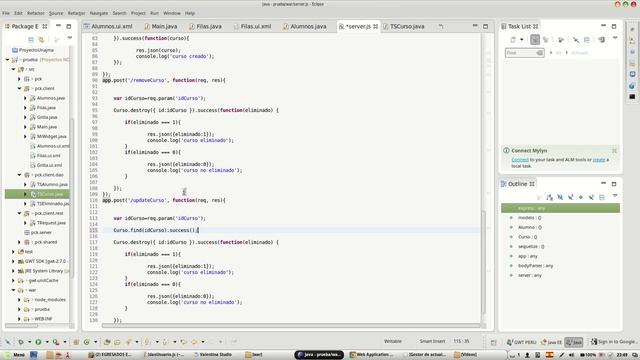Toggle Hide Static Members in Outline toolbar
This screenshot has width=640, height=360.
point(570,197)
